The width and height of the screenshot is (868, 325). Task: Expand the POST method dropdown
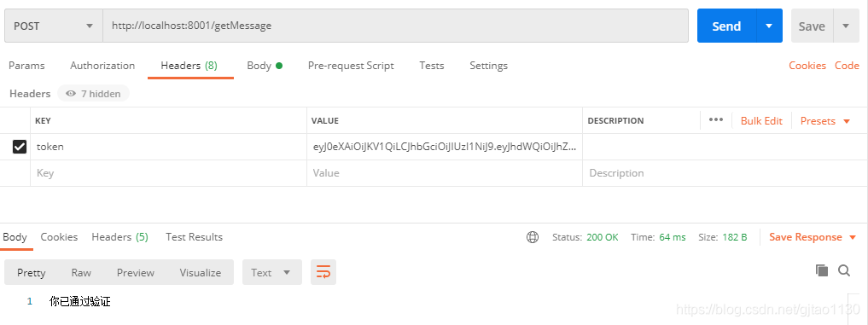coord(53,26)
